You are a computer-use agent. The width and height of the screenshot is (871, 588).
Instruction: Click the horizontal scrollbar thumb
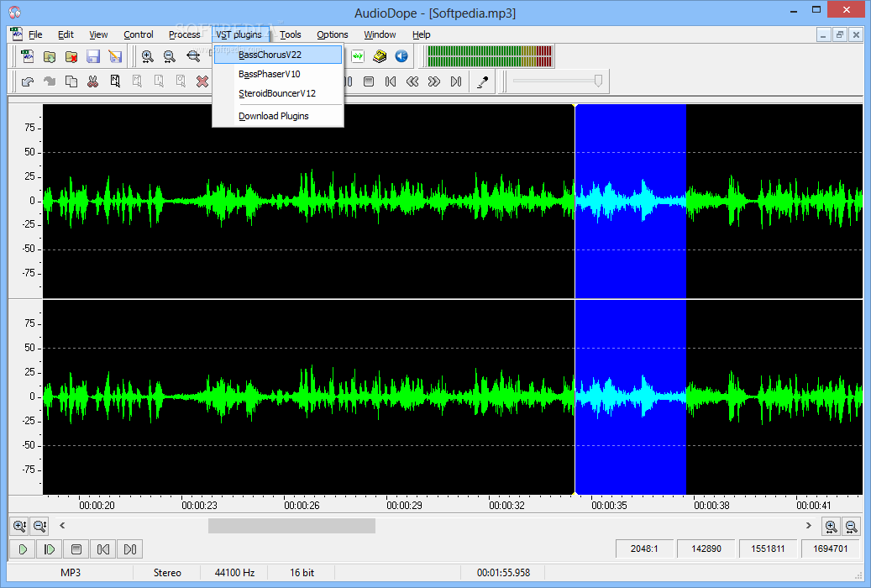pyautogui.click(x=291, y=526)
